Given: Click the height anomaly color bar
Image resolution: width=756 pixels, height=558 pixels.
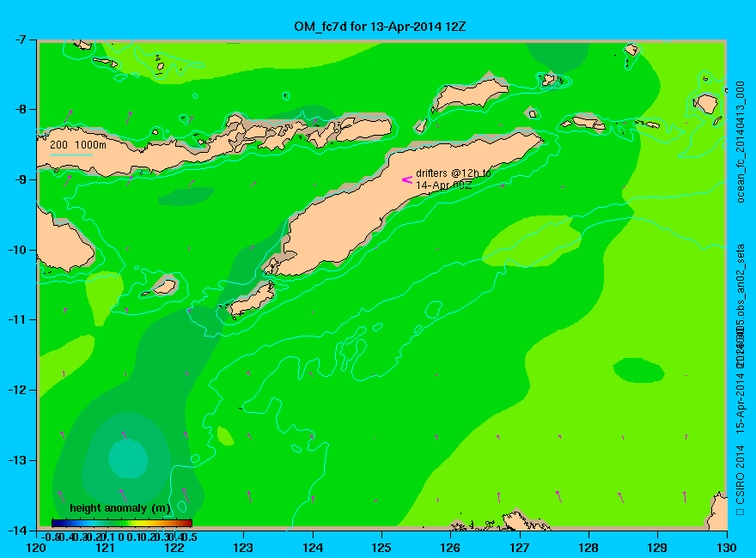Looking at the screenshot, I should (122, 523).
